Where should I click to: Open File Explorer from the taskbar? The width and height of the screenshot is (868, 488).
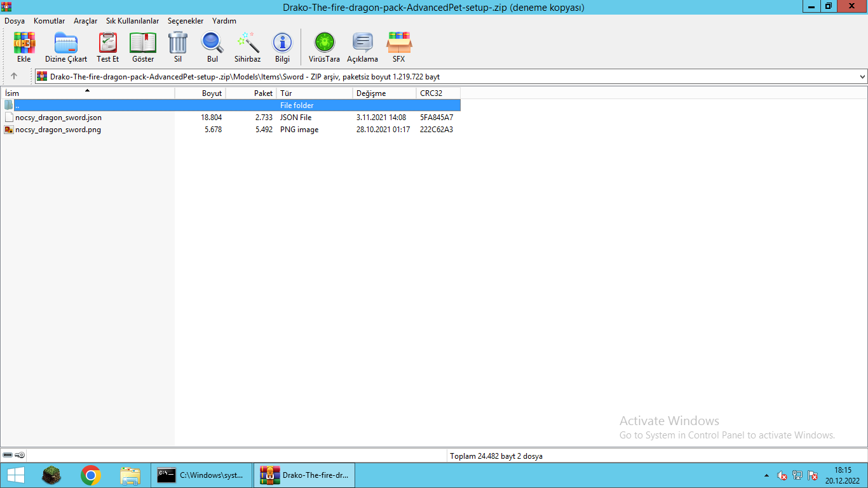click(x=130, y=475)
